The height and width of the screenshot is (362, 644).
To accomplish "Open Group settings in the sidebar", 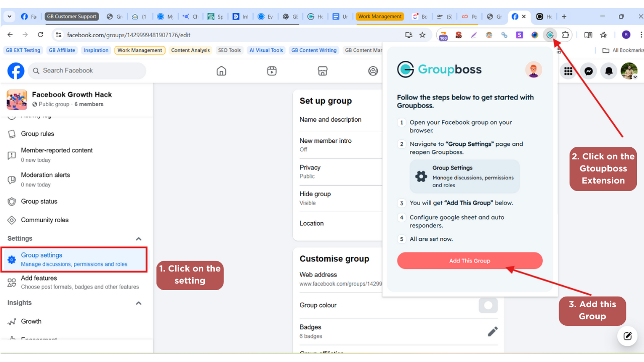I will [x=74, y=259].
